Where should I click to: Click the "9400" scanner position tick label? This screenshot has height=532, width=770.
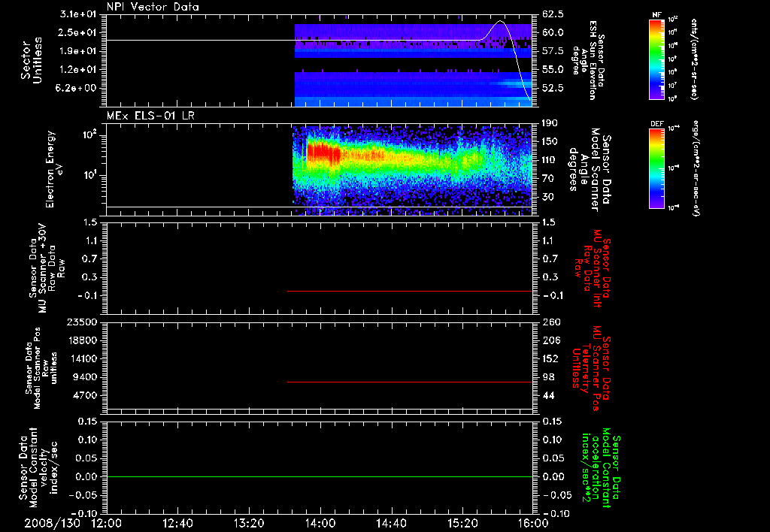point(86,377)
